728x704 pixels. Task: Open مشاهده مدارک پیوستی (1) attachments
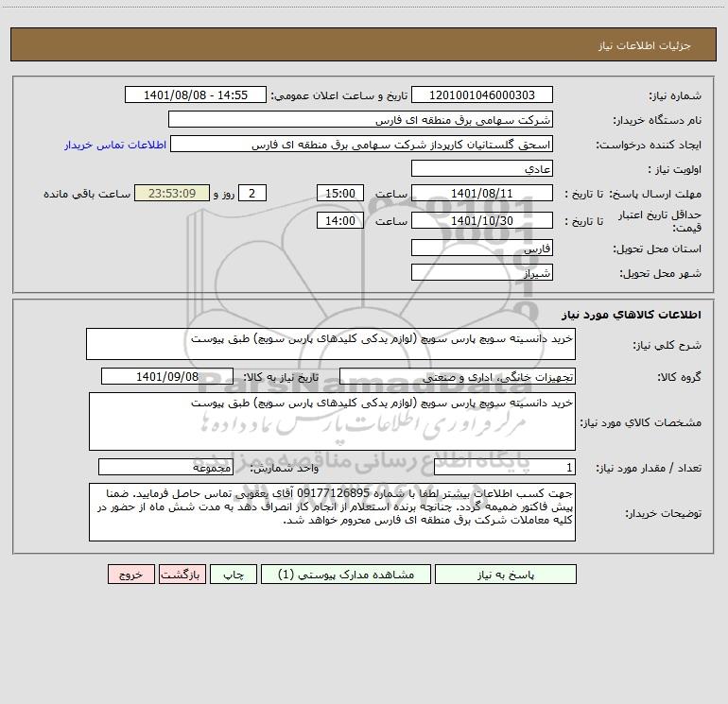tap(346, 575)
